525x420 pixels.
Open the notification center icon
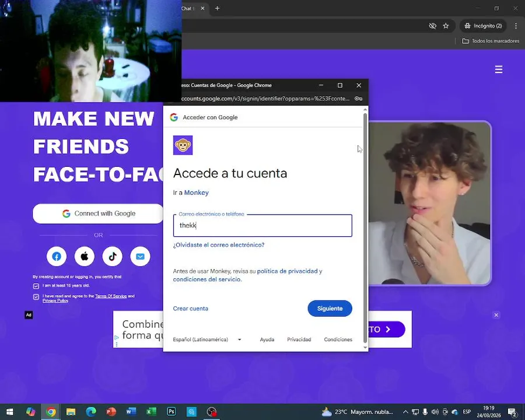click(512, 412)
